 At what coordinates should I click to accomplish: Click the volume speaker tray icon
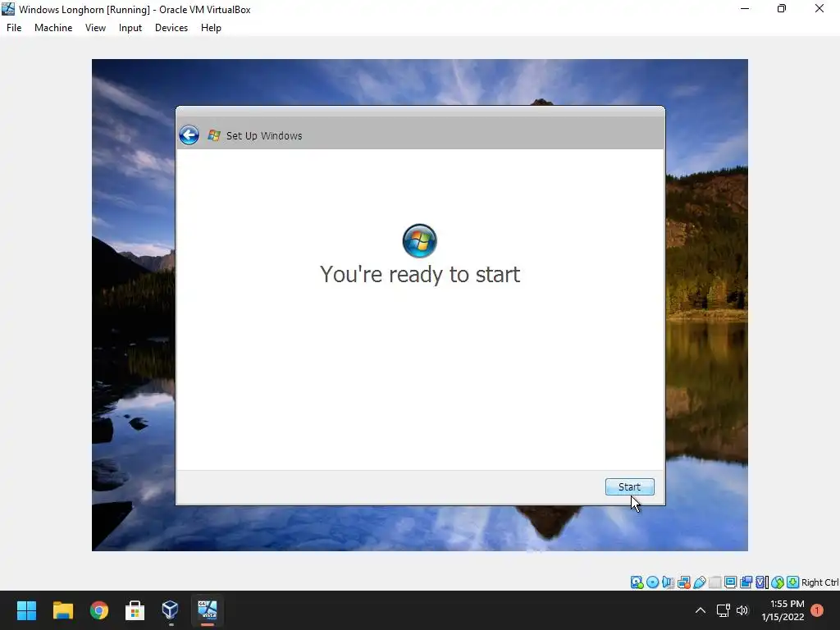point(742,610)
